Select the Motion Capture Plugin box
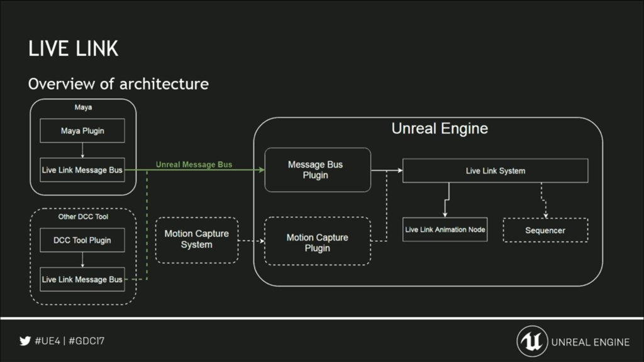The height and width of the screenshot is (362, 644). coord(318,241)
